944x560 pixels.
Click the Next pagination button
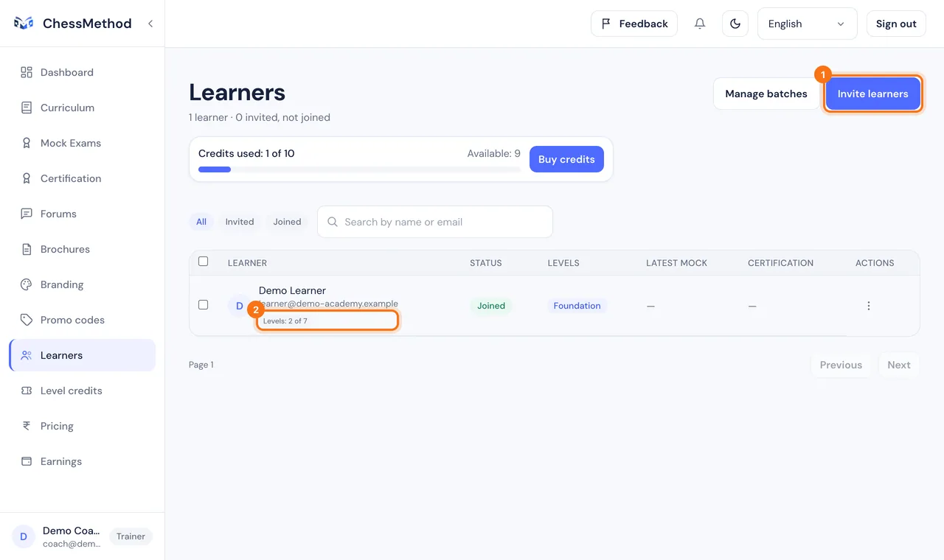(x=899, y=365)
